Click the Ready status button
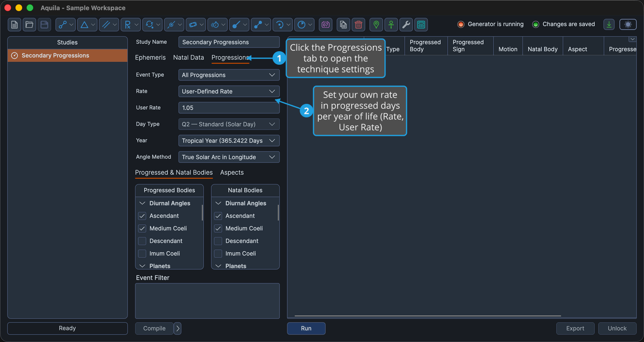The image size is (644, 342). tap(68, 328)
